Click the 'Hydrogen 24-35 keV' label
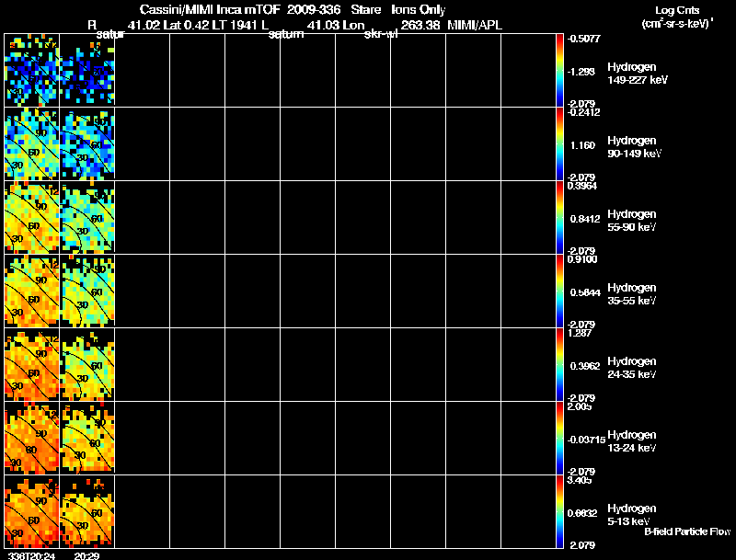This screenshot has height=560, width=736. 632,368
